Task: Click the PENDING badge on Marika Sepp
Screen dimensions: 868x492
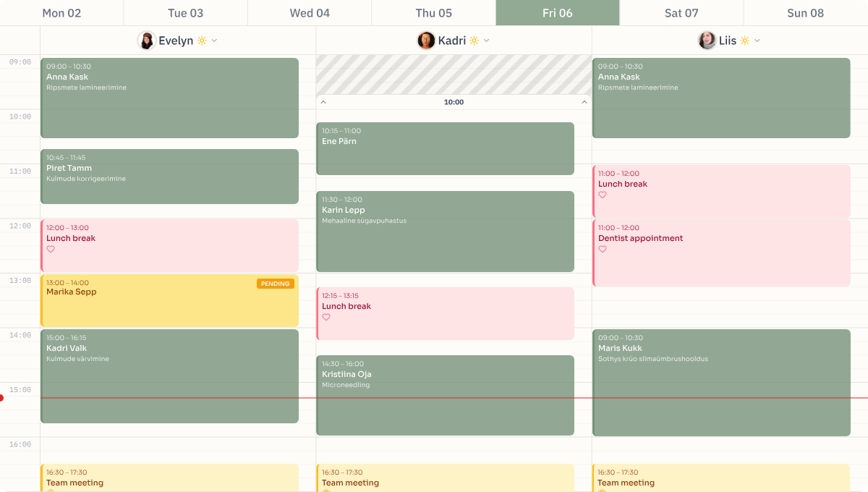Action: (276, 284)
